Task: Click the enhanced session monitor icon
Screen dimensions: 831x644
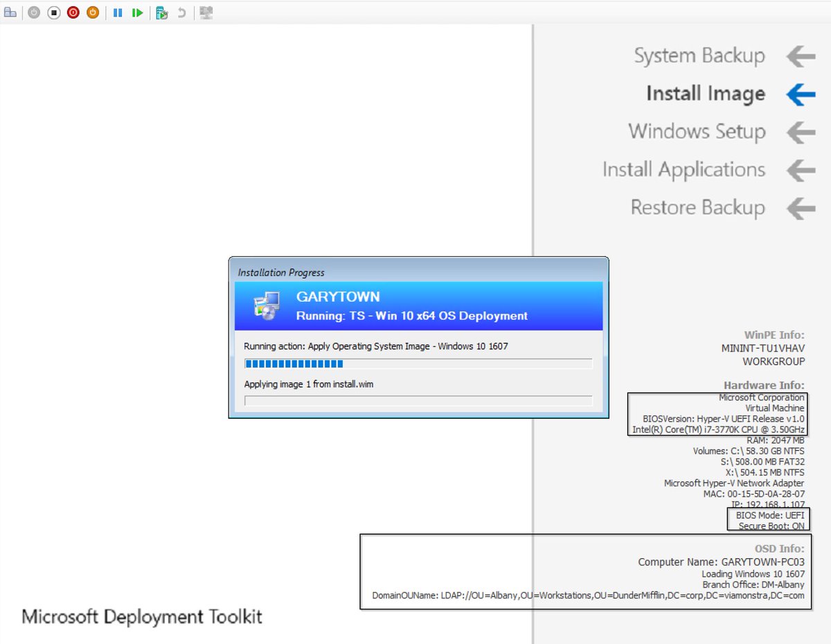Action: (206, 12)
